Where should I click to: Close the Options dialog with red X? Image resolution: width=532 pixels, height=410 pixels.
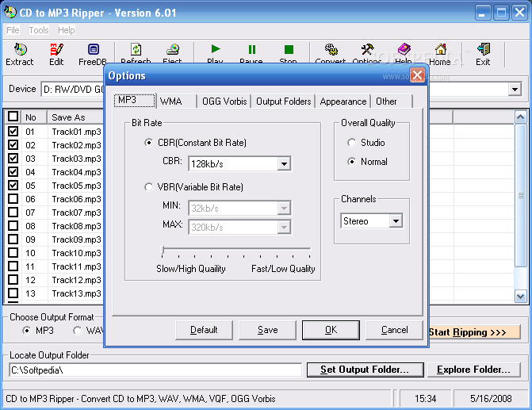tap(417, 75)
